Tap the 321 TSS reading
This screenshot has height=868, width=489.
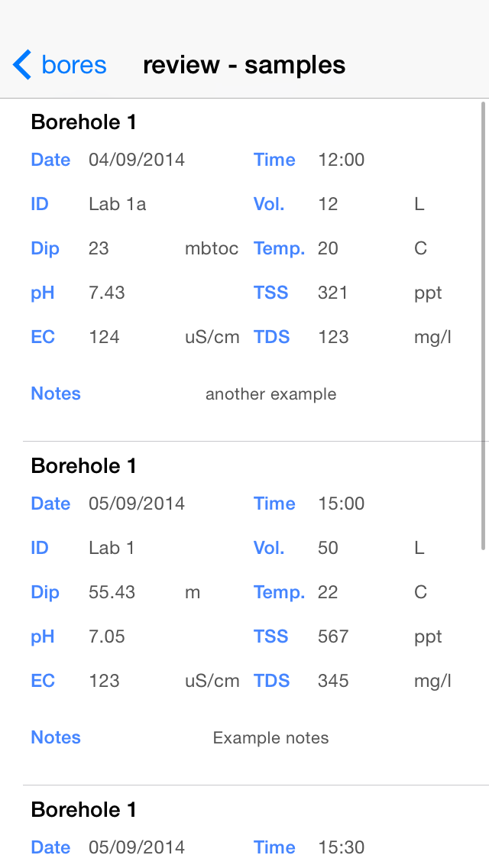332,293
